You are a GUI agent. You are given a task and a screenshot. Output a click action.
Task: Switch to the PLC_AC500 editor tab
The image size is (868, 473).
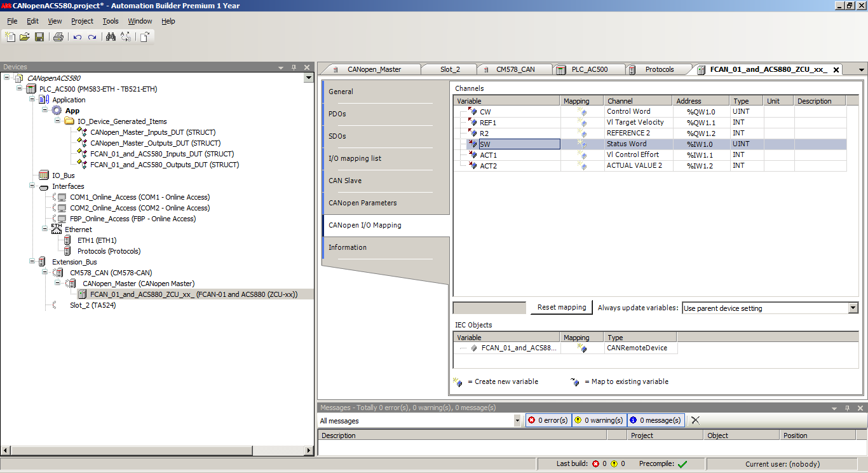coord(588,69)
